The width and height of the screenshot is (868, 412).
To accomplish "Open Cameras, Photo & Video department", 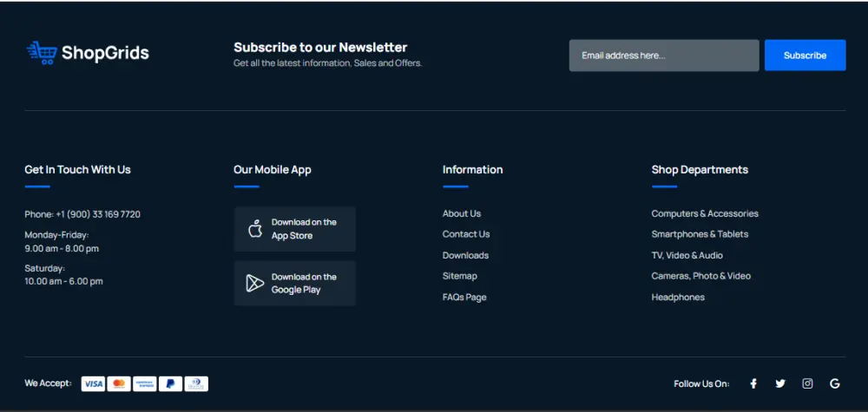I will pos(700,276).
